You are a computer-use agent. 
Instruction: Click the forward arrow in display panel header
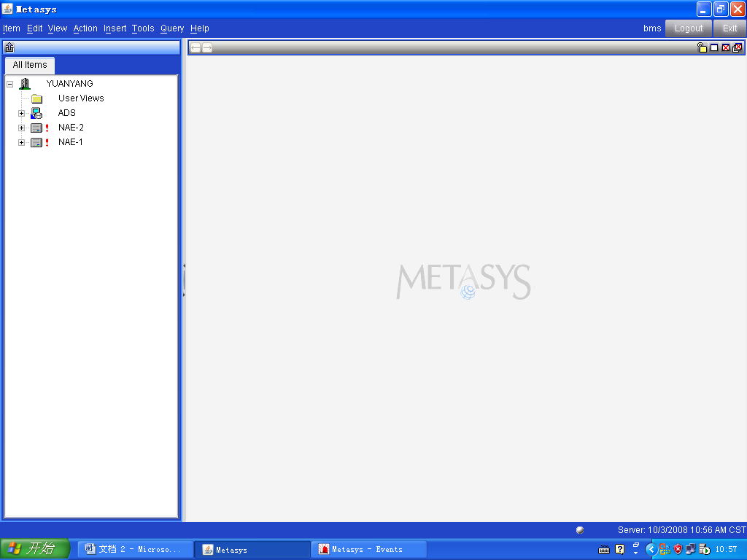(207, 48)
